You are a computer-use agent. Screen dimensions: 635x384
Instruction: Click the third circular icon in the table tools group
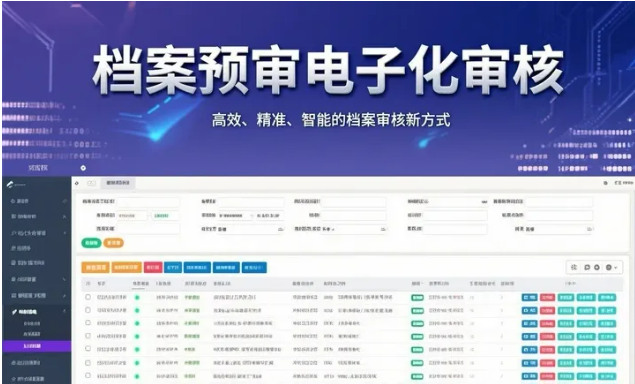[597, 267]
